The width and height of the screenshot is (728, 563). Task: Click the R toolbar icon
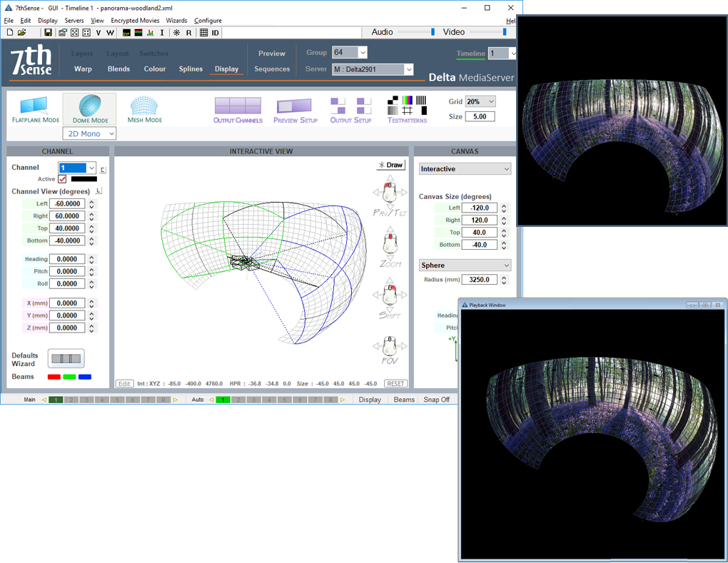[188, 33]
